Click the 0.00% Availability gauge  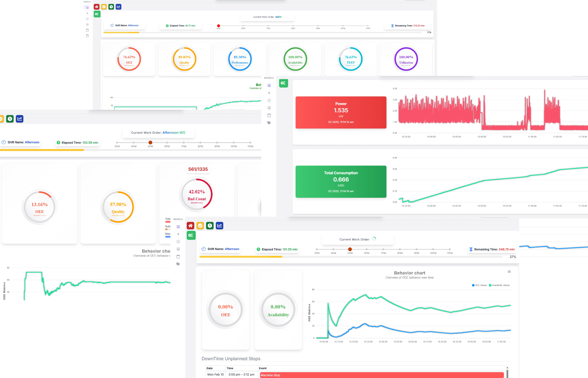[x=278, y=310]
